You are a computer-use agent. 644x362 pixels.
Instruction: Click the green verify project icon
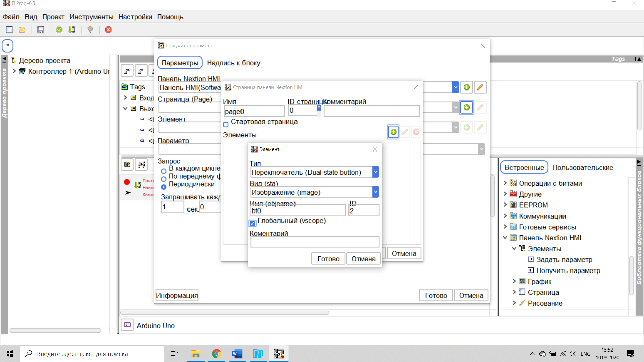point(59,30)
